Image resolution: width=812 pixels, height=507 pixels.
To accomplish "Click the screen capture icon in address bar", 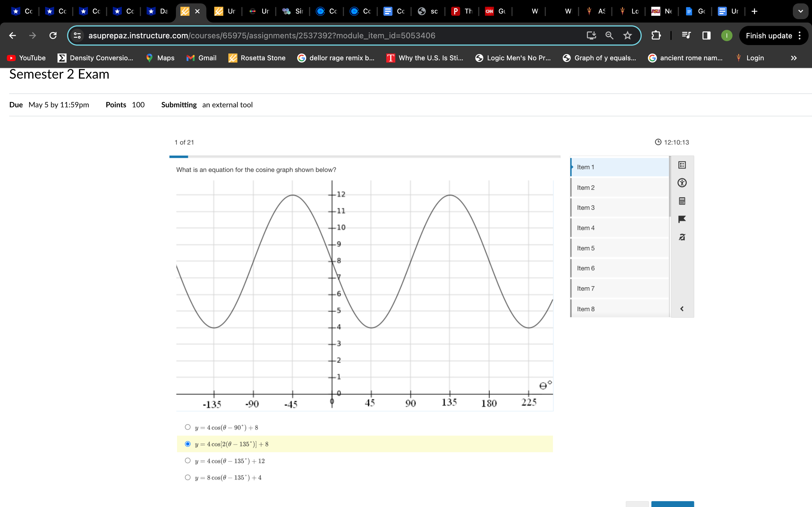I will [x=591, y=35].
